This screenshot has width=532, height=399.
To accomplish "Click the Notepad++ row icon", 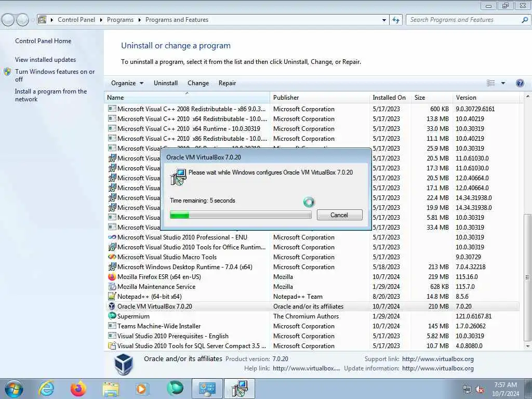I will point(112,296).
